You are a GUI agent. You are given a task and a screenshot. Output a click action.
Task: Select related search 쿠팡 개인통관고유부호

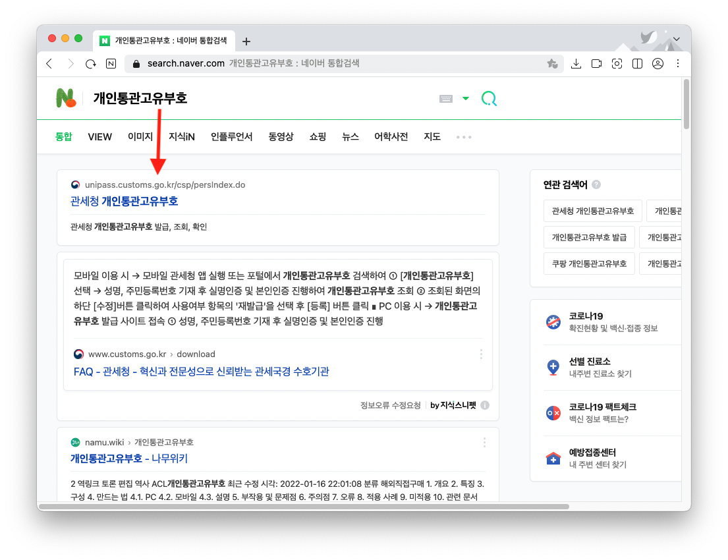[589, 264]
